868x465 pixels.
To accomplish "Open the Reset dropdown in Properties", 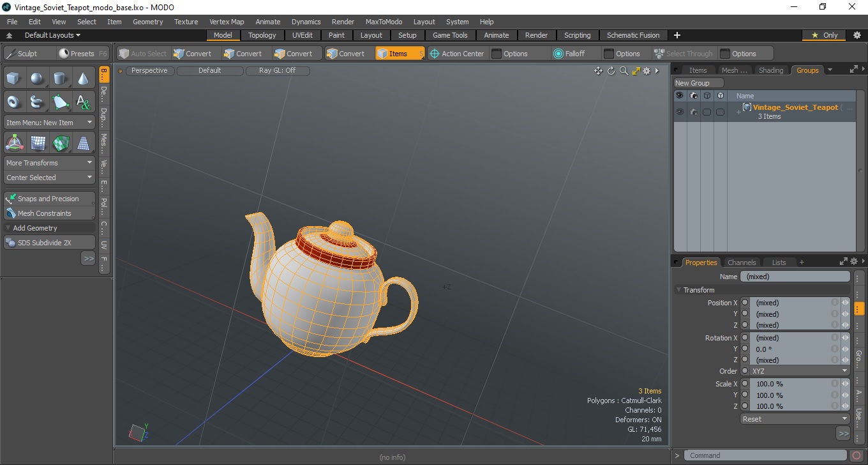I will (x=795, y=419).
